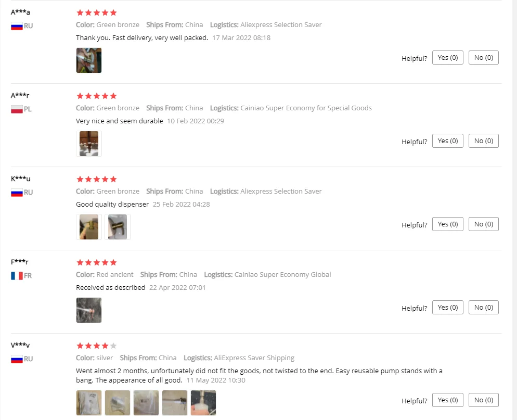
Task: Click the Polish flag next to PL
Action: click(17, 109)
